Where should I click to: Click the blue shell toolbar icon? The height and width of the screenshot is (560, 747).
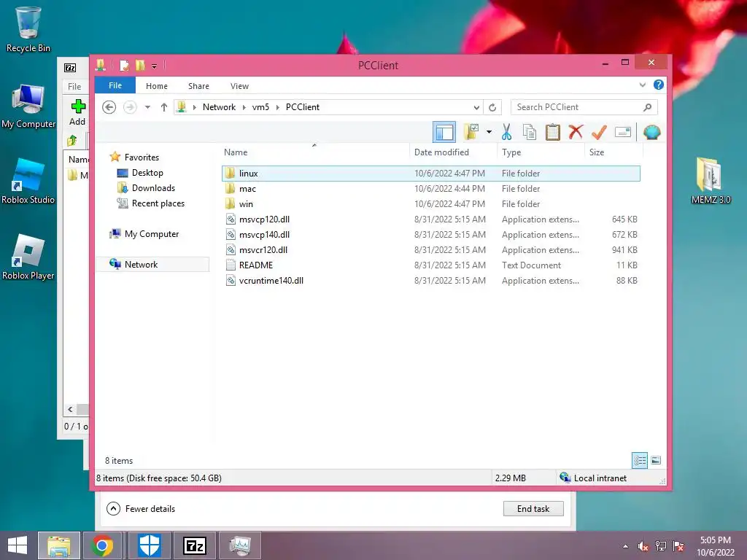[651, 132]
